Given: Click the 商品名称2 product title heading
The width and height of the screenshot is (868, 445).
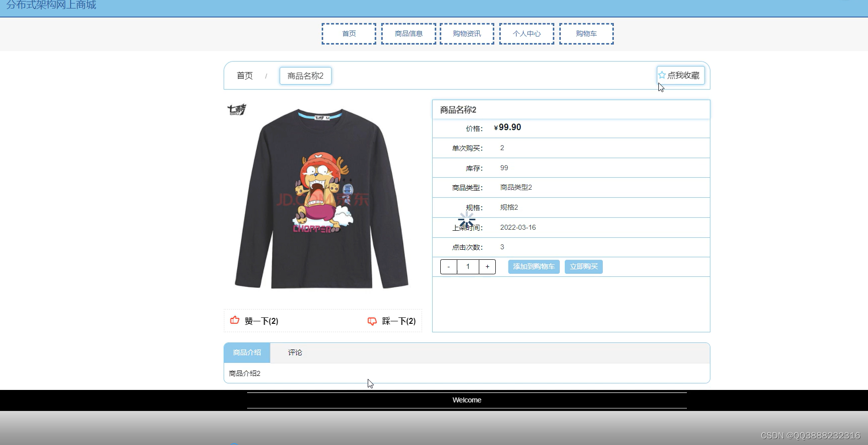Looking at the screenshot, I should pyautogui.click(x=458, y=110).
